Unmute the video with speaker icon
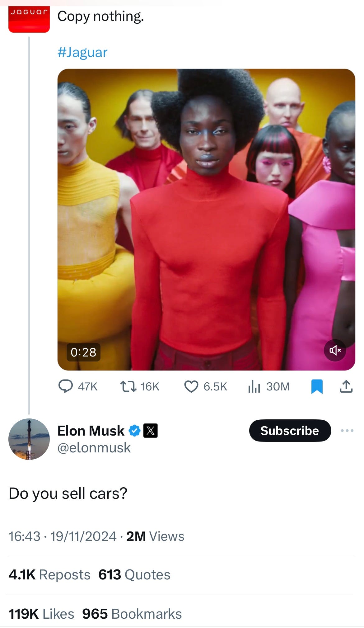This screenshot has width=364, height=628. point(335,350)
